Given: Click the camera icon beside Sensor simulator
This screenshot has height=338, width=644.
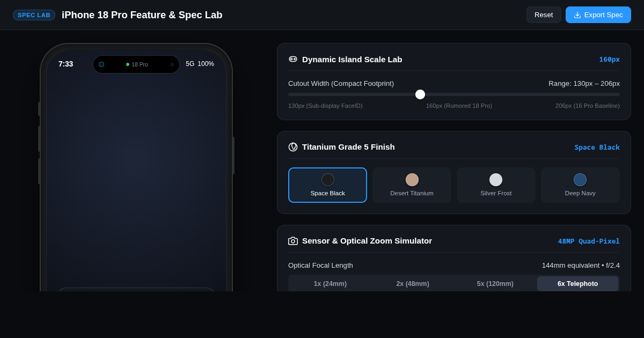Looking at the screenshot, I should [293, 241].
